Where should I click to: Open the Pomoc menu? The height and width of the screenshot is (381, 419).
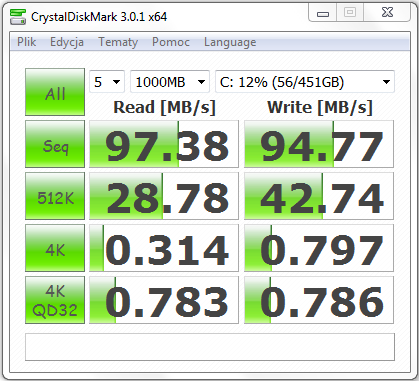(171, 42)
